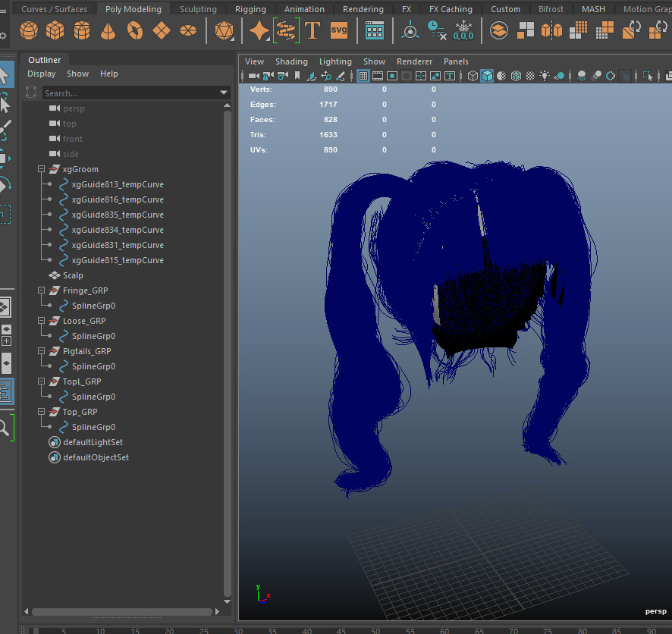Viewport: 672px width, 634px height.
Task: Open the Outliner search dropdown arrow
Action: [x=223, y=91]
